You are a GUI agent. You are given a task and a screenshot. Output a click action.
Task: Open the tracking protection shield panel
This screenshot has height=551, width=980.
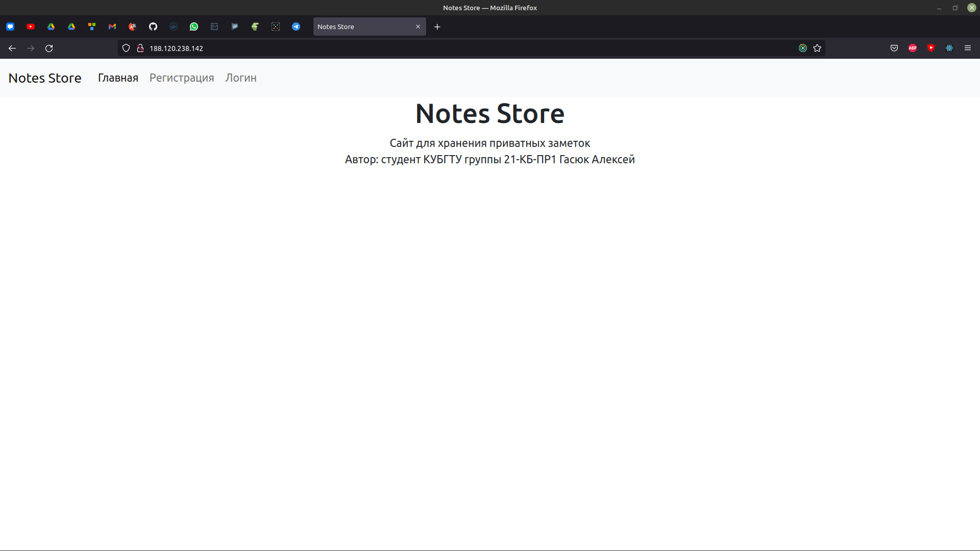click(126, 48)
